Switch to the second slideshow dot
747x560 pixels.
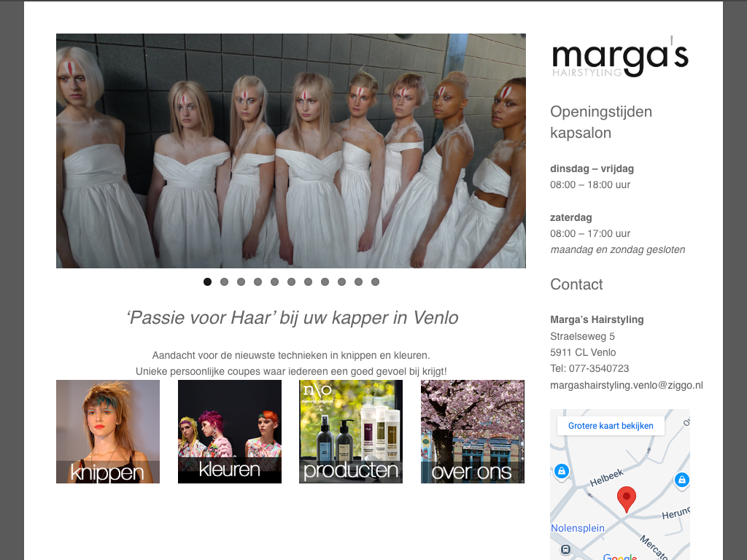224,281
